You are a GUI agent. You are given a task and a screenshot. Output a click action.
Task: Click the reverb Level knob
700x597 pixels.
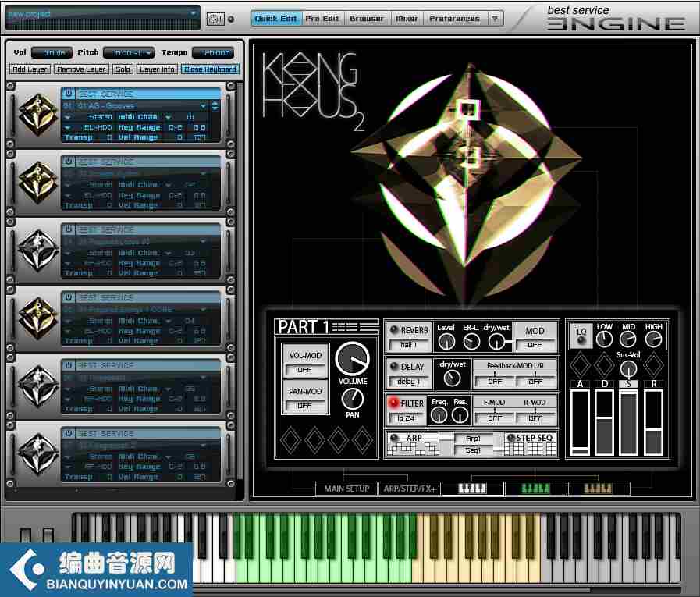click(446, 342)
